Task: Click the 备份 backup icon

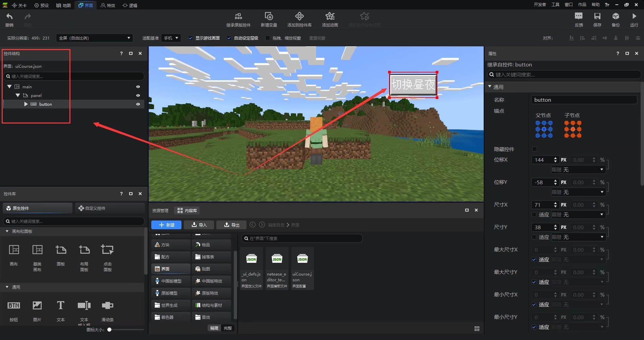Action: 615,16
